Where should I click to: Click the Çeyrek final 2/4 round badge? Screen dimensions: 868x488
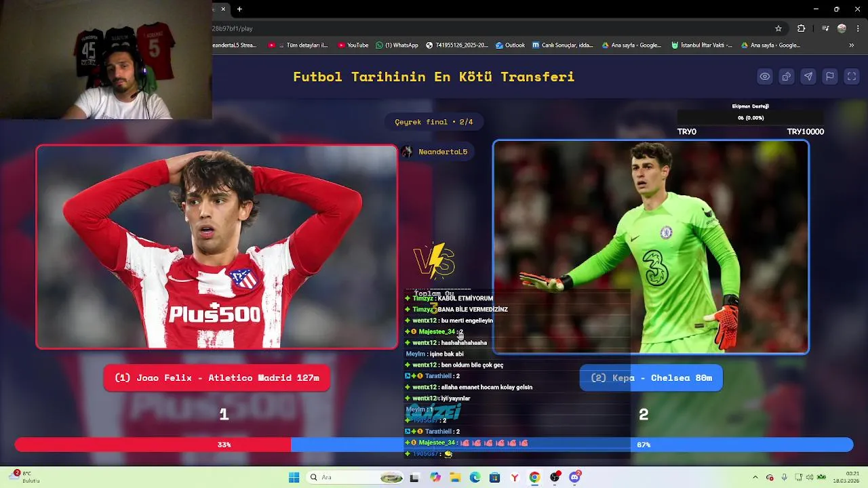(x=434, y=122)
